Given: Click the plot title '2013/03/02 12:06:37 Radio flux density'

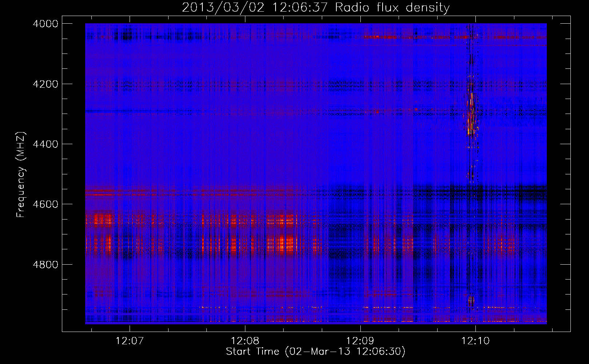Looking at the screenshot, I should [316, 7].
